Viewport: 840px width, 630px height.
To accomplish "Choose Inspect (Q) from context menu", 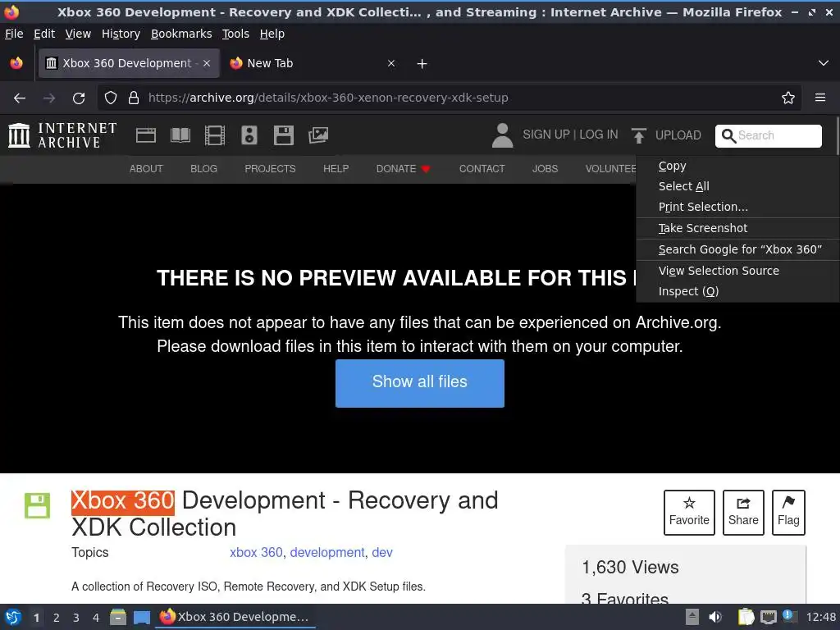I will tap(737, 291).
